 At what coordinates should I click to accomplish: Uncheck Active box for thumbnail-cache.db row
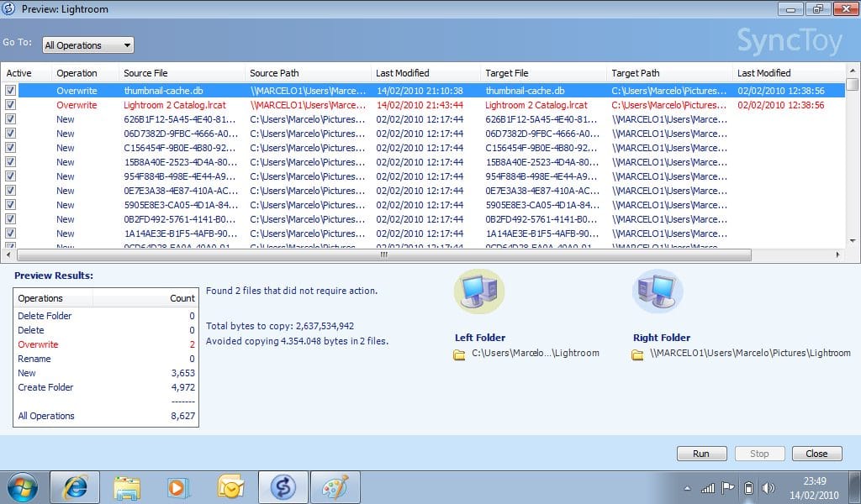coord(10,91)
